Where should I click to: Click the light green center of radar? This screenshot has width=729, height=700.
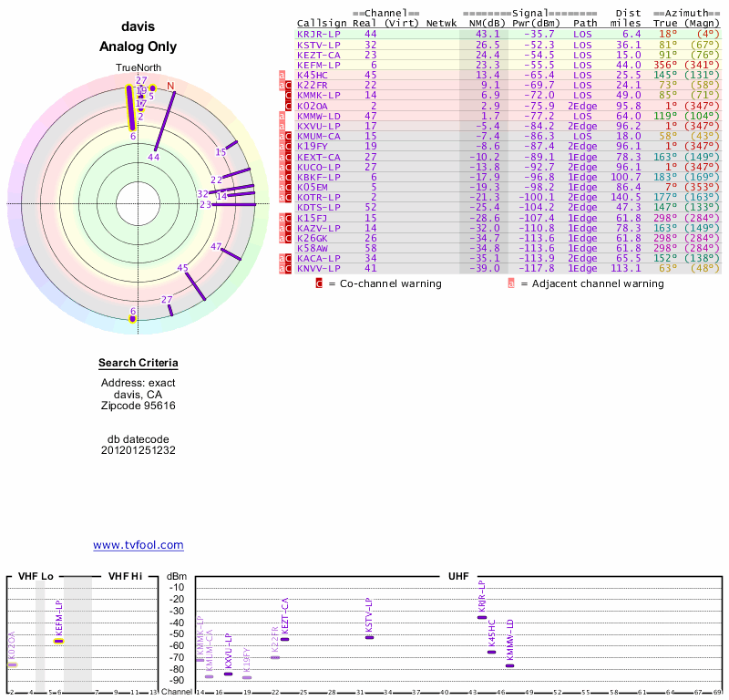point(133,202)
